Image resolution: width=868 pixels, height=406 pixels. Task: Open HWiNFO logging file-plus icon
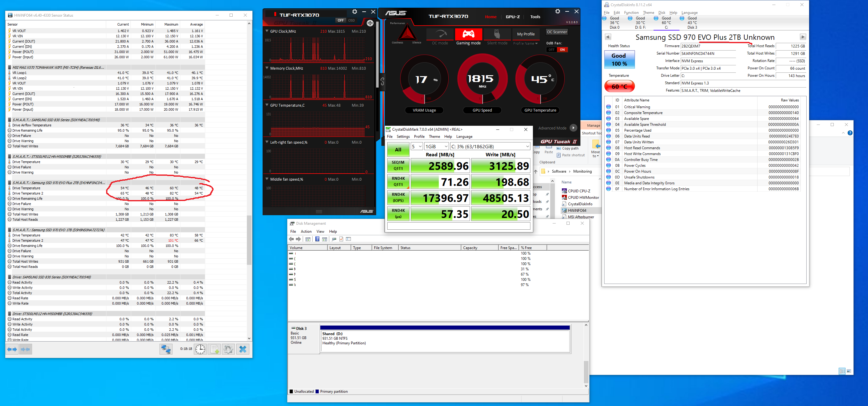click(x=214, y=349)
